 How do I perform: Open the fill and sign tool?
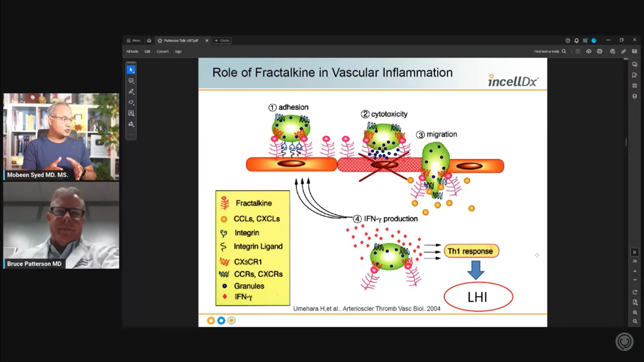pyautogui.click(x=131, y=124)
